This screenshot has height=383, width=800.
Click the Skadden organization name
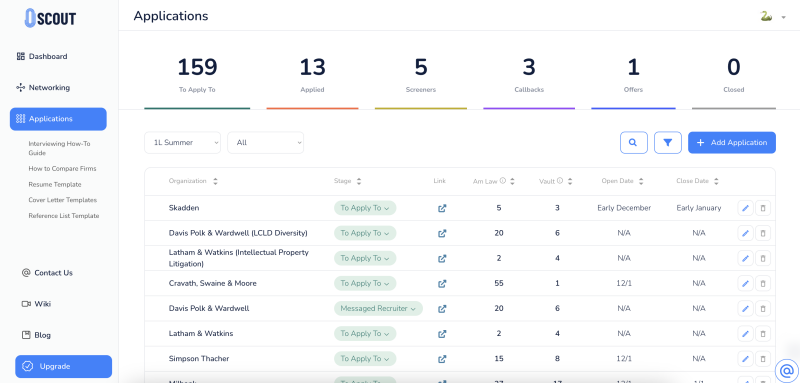184,208
